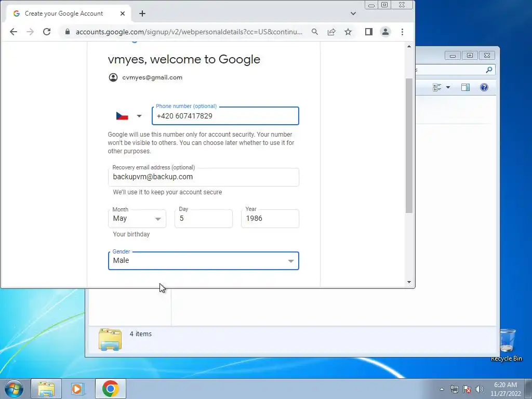The width and height of the screenshot is (532, 399).
Task: Click the folder icon in Explorer details pane
Action: click(x=110, y=339)
